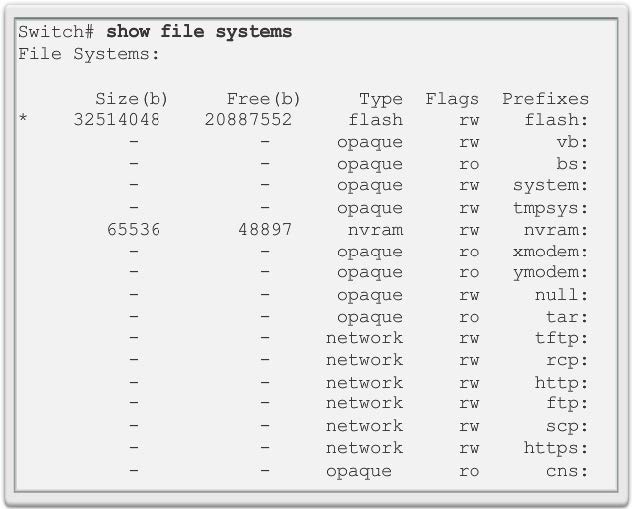Click the 'Size(b)' column header

click(x=132, y=99)
